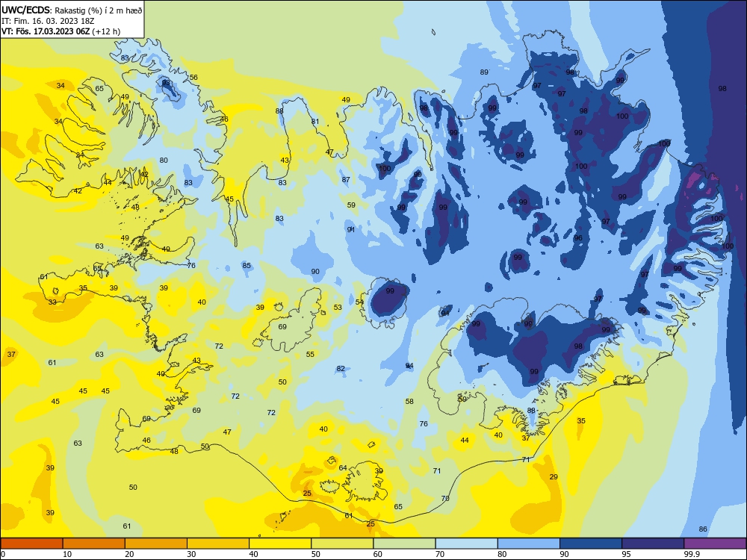Click the 'VT: Fös. 17.03.2023 06Z (+12 h)' line
Viewport: 747px width, 560px height.
pyautogui.click(x=61, y=31)
